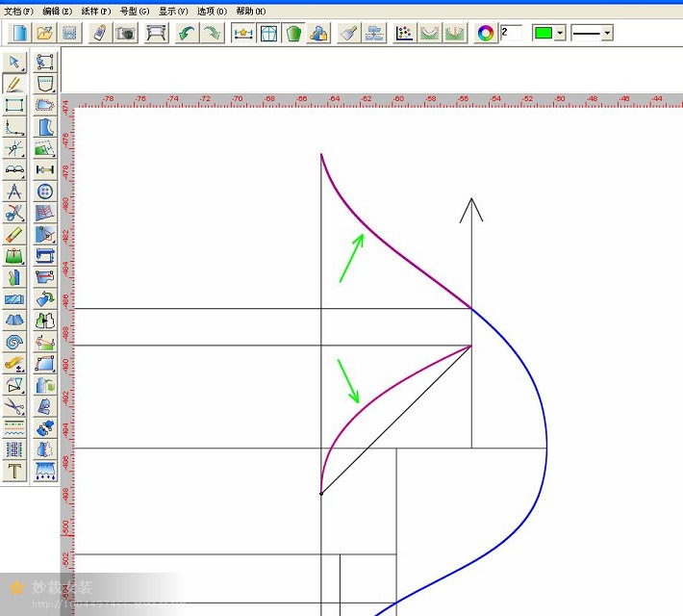Click the color wheel icon
This screenshot has width=683, height=616.
point(486,33)
